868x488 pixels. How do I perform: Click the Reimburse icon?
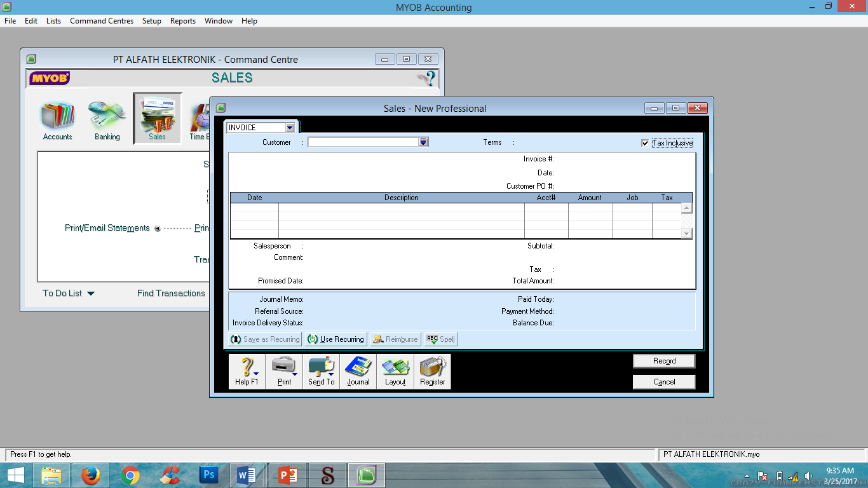pyautogui.click(x=395, y=339)
